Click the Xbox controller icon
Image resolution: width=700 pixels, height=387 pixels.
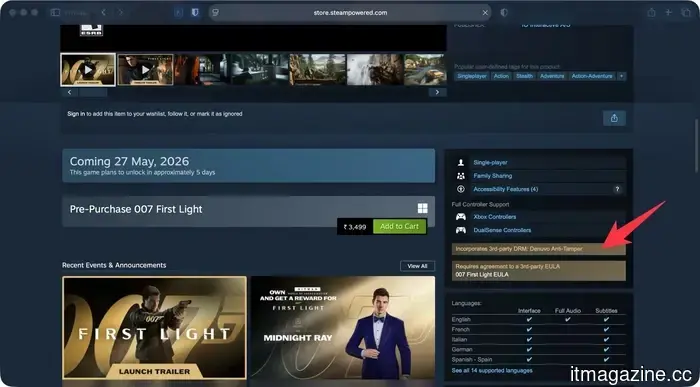461,217
